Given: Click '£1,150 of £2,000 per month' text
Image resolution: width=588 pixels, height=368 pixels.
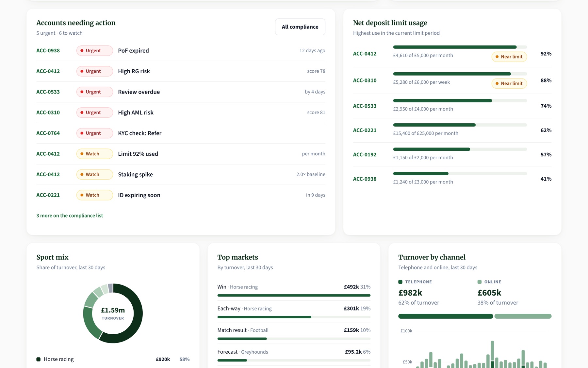Looking at the screenshot, I should (x=423, y=157).
